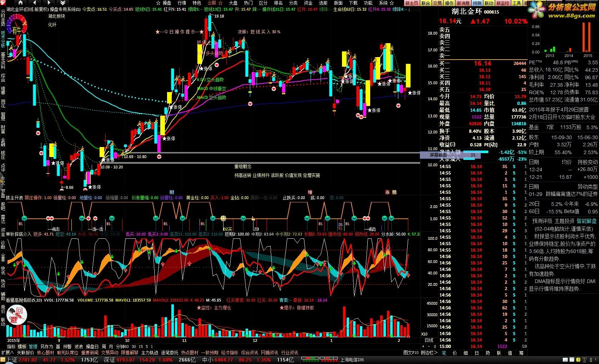
Task: Select the 基本资料 sidebar item
Action: pos(3,61)
